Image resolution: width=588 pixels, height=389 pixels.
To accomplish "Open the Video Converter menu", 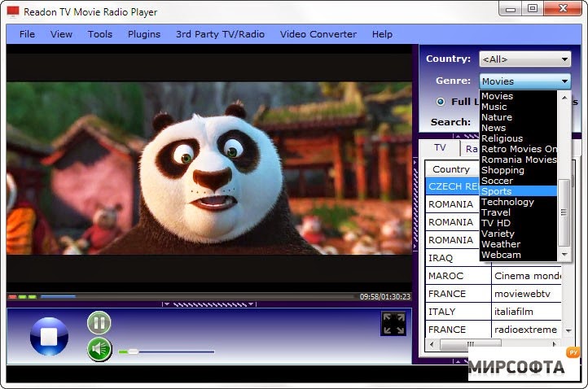I will pos(318,34).
